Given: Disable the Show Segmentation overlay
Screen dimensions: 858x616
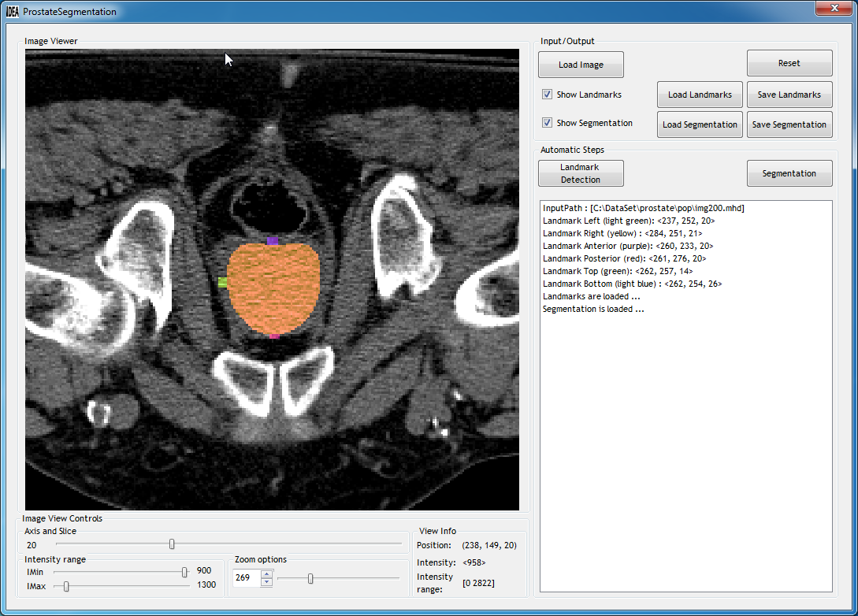Looking at the screenshot, I should pyautogui.click(x=547, y=122).
